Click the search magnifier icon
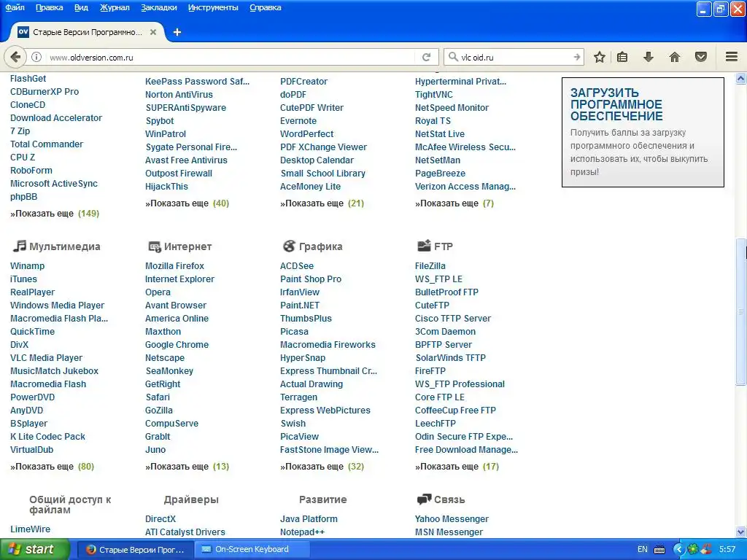 click(453, 57)
